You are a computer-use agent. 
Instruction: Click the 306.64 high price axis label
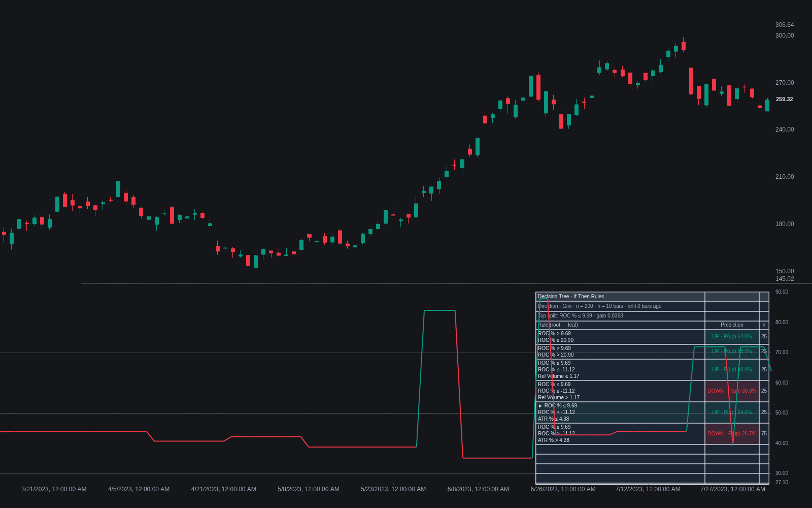tap(785, 25)
